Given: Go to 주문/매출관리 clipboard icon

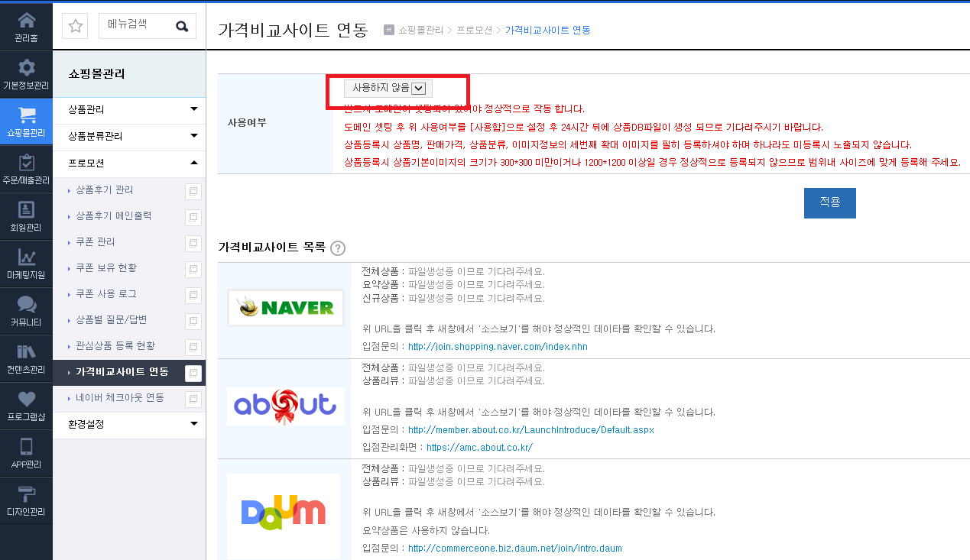Looking at the screenshot, I should coord(26,163).
